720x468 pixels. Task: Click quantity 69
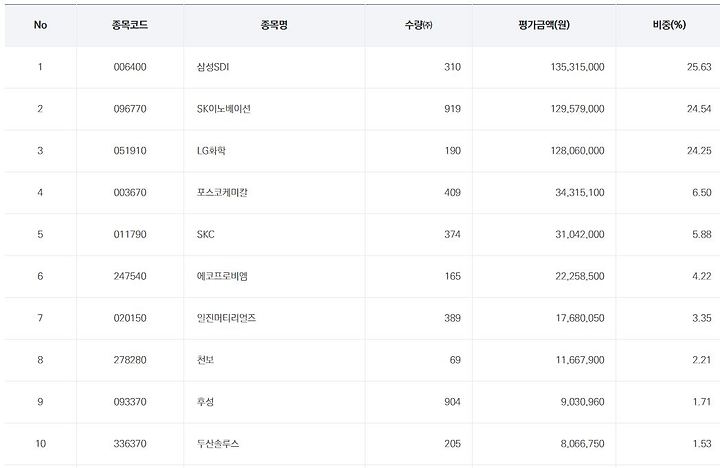(x=455, y=360)
